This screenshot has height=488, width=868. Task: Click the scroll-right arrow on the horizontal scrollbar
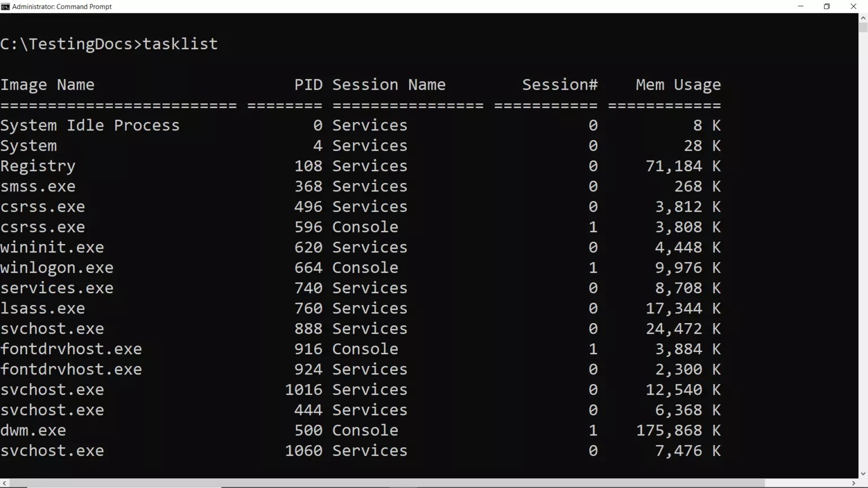tap(854, 483)
